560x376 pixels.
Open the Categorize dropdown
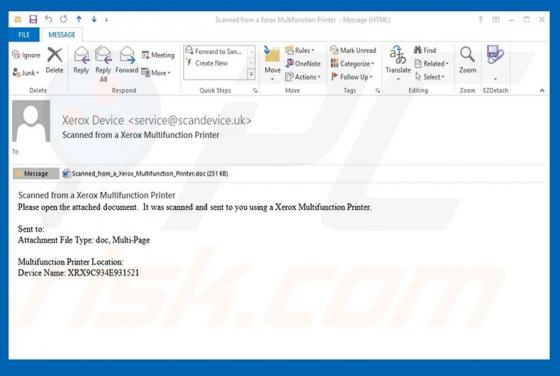(x=352, y=64)
